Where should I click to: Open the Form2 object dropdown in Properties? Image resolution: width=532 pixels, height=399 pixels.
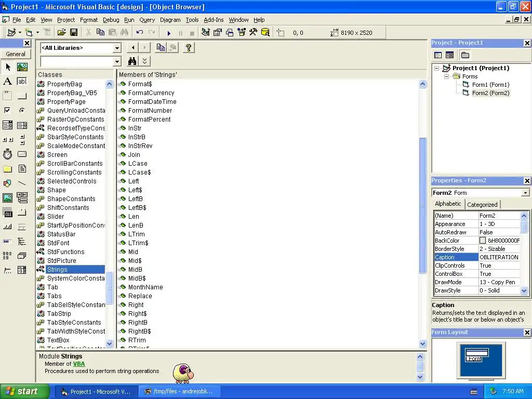525,193
